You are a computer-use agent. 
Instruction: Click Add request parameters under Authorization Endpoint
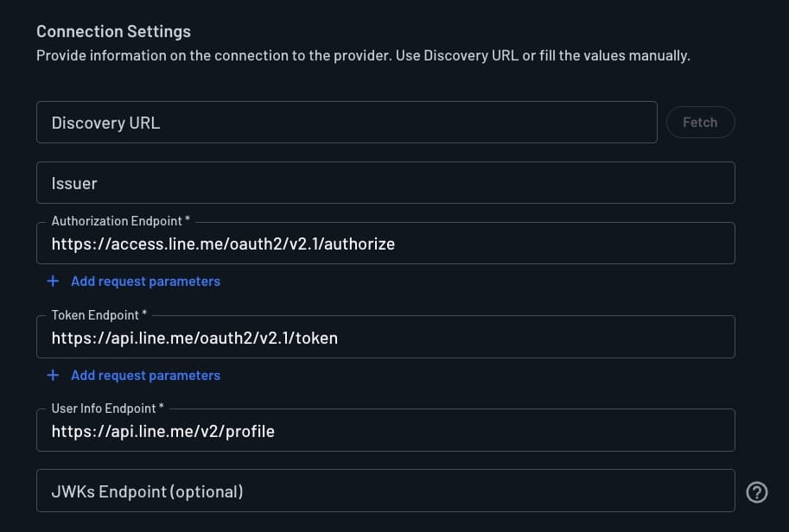pyautogui.click(x=145, y=281)
